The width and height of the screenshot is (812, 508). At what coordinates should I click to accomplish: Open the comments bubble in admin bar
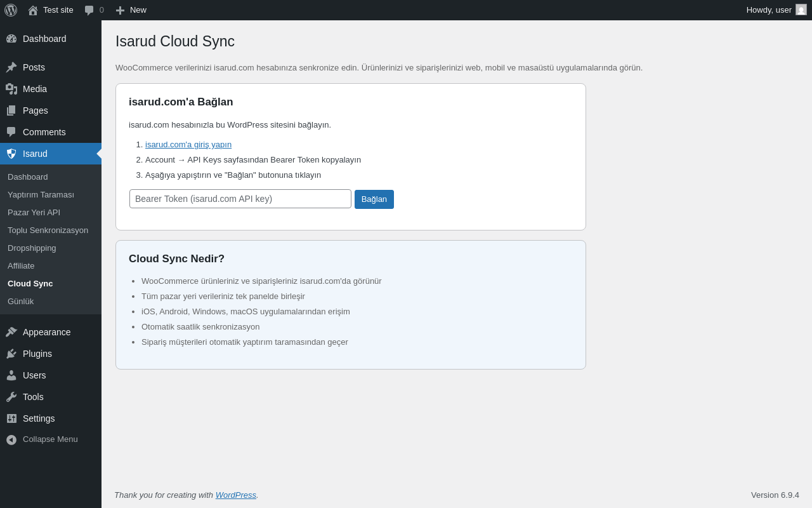89,10
